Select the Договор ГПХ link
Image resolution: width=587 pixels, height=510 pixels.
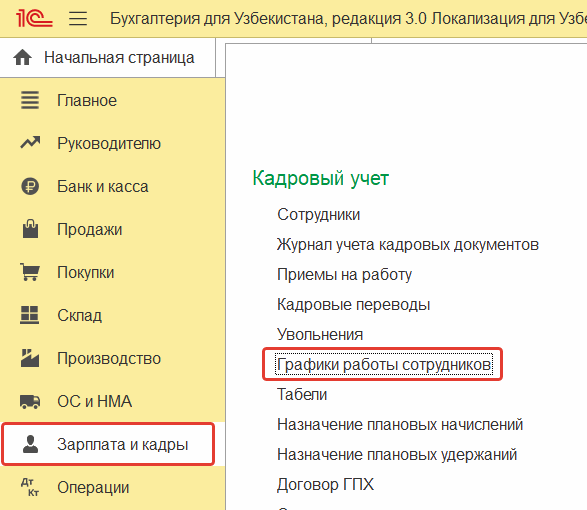click(326, 484)
